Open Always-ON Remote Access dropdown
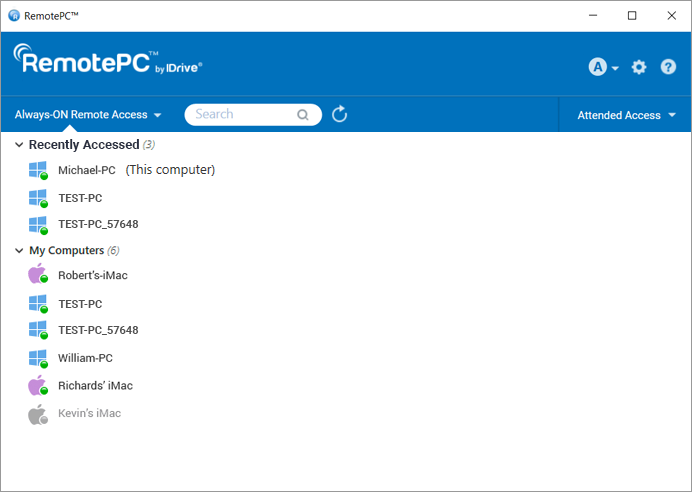Screen dimensions: 692x492 [88, 115]
